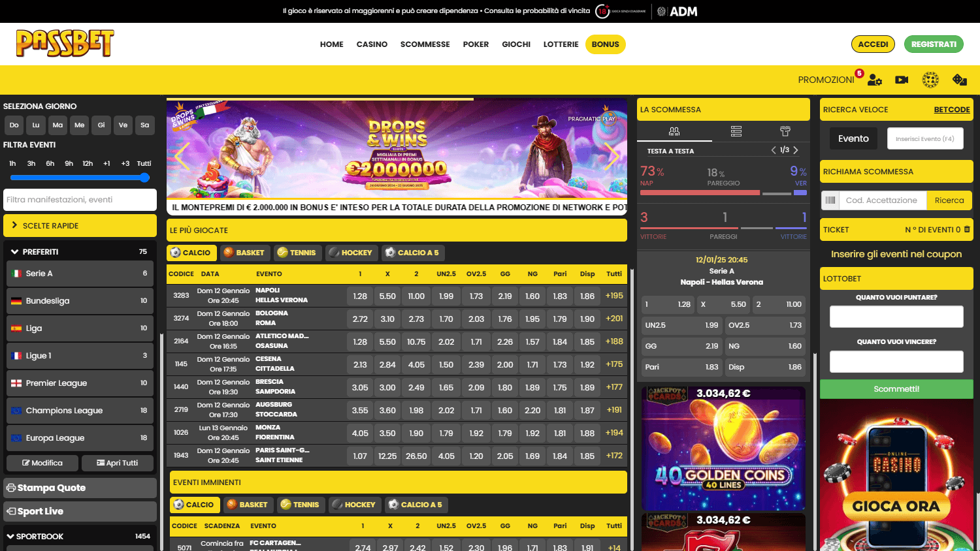Click the Quanto vuoi puntare input box

click(896, 317)
